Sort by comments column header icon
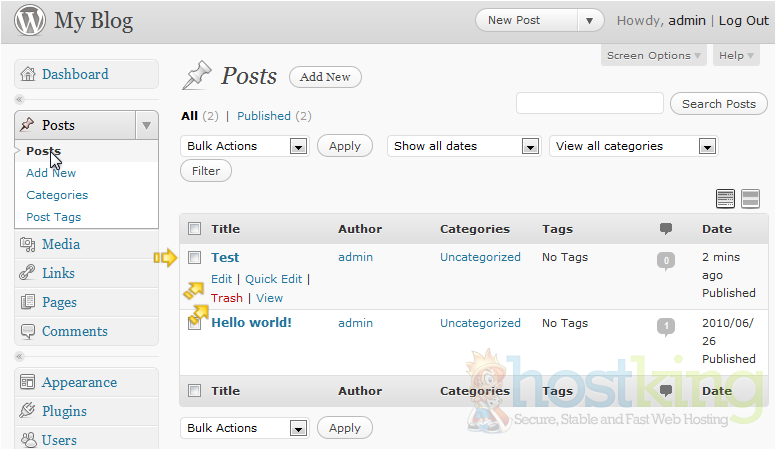Screen dimensions: 776x450 pos(666,229)
